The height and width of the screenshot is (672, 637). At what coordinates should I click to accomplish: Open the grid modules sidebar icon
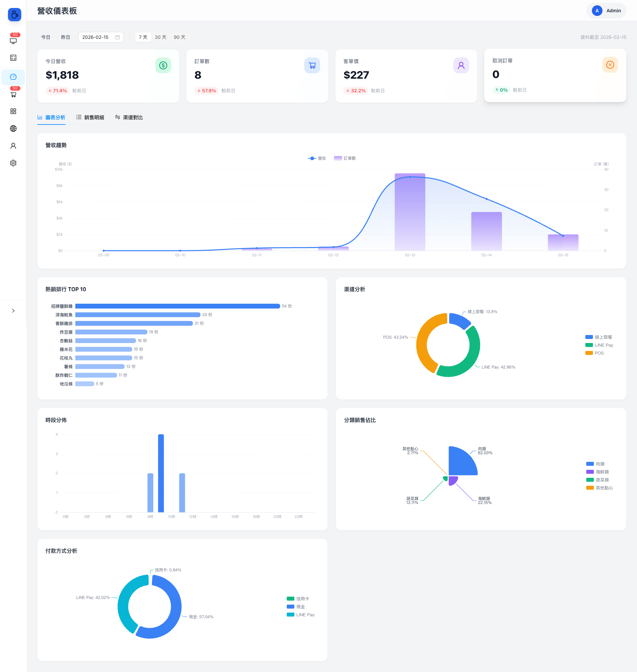click(13, 112)
